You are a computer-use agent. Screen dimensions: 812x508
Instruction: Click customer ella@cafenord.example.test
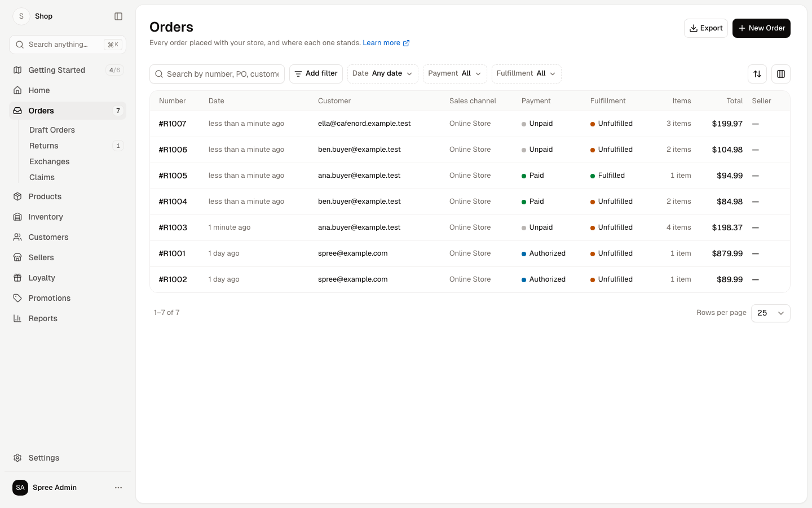pyautogui.click(x=364, y=124)
